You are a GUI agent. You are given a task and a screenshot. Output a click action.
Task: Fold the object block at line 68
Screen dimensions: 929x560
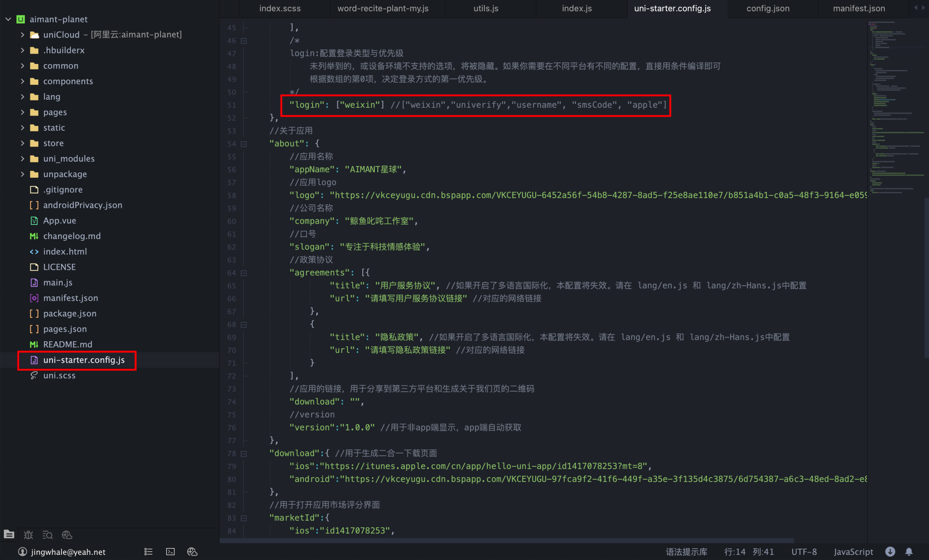pos(244,325)
